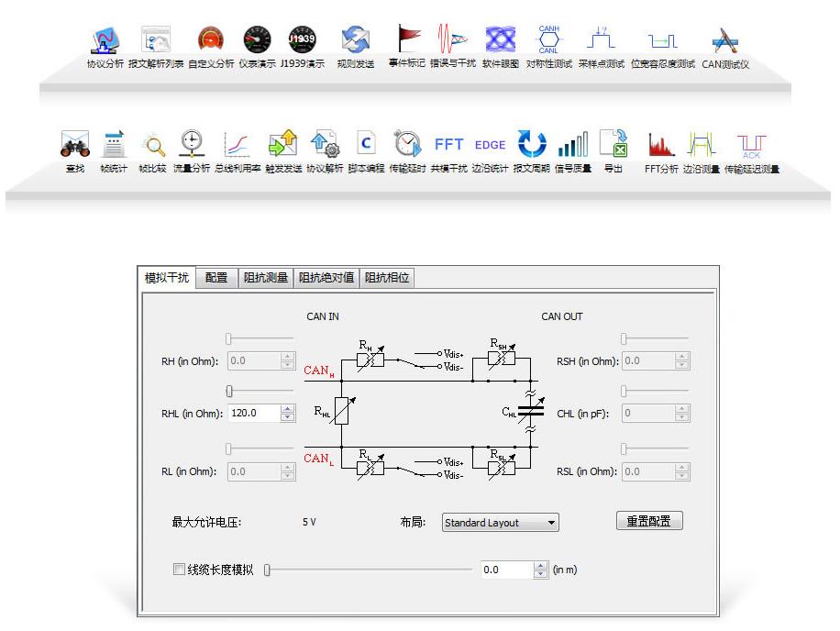Viewport: 840px width, 631px height.
Task: Open the 阻抗相位 tab
Action: pos(387,278)
